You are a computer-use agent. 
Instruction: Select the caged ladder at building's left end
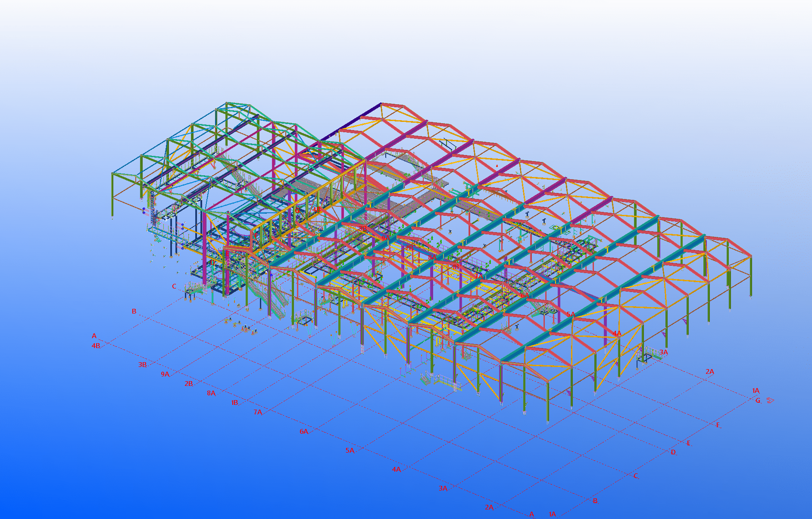pos(152,211)
